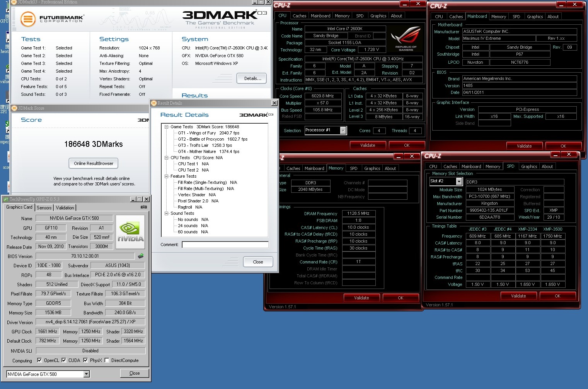The height and width of the screenshot is (389, 588).
Task: Collapse the Game Tests tree node
Action: (x=166, y=127)
